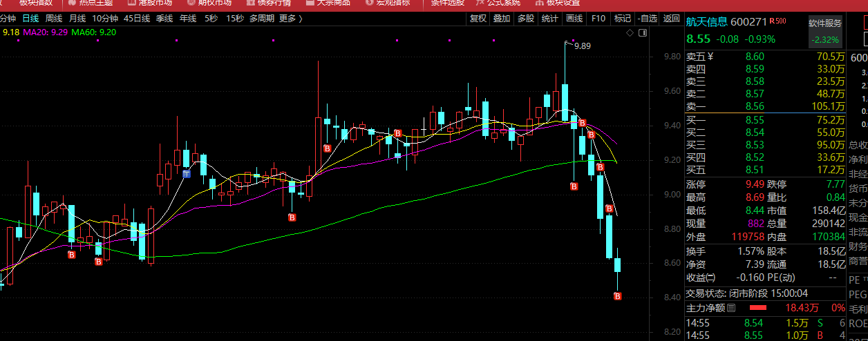
Task: Click the MA60: 9.20 indicator label
Action: click(93, 32)
